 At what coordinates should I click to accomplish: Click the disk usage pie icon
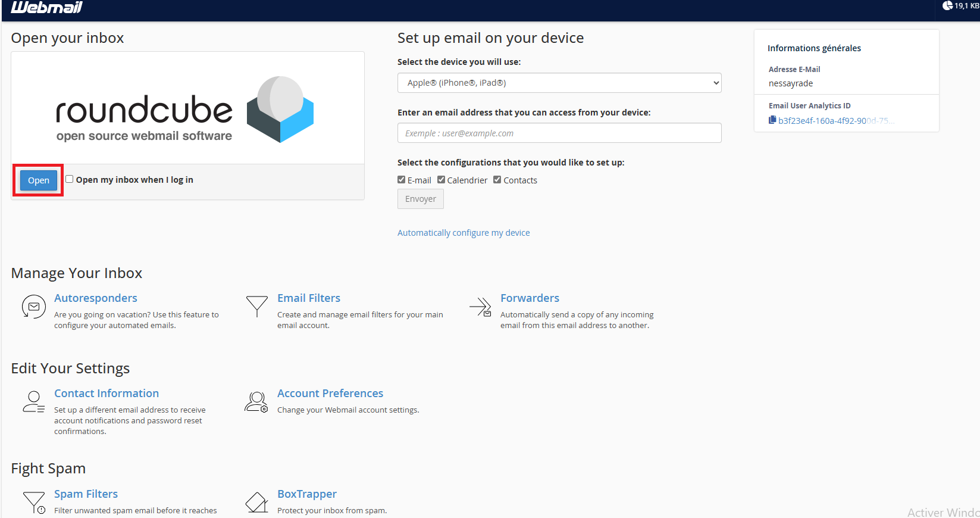947,5
